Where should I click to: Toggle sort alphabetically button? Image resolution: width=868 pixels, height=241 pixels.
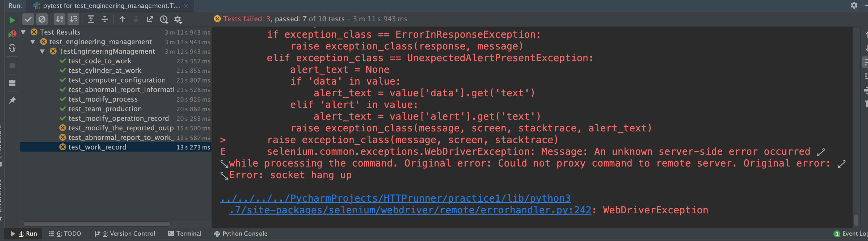(x=59, y=19)
